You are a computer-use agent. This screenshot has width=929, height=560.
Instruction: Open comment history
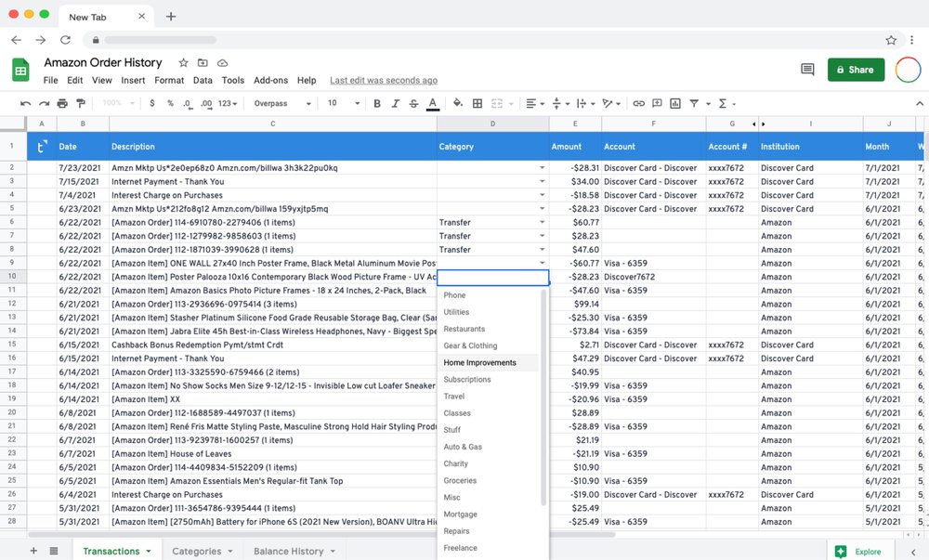(x=807, y=70)
